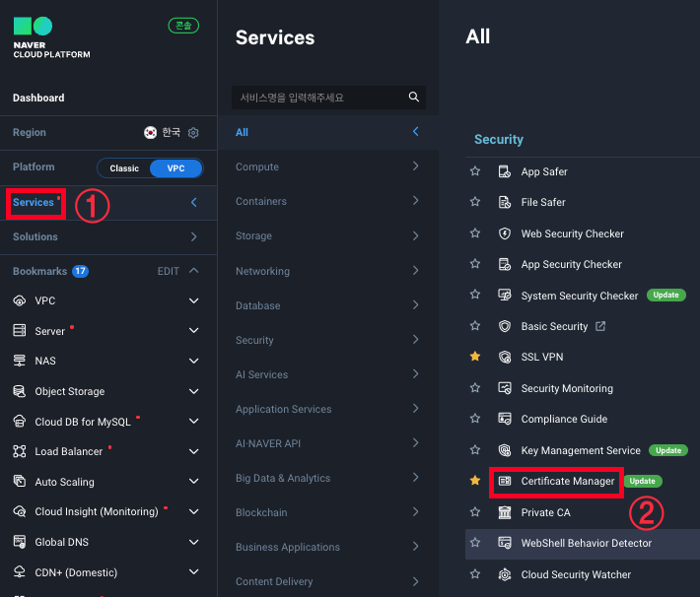
Task: Open the Security category
Action: pos(328,340)
